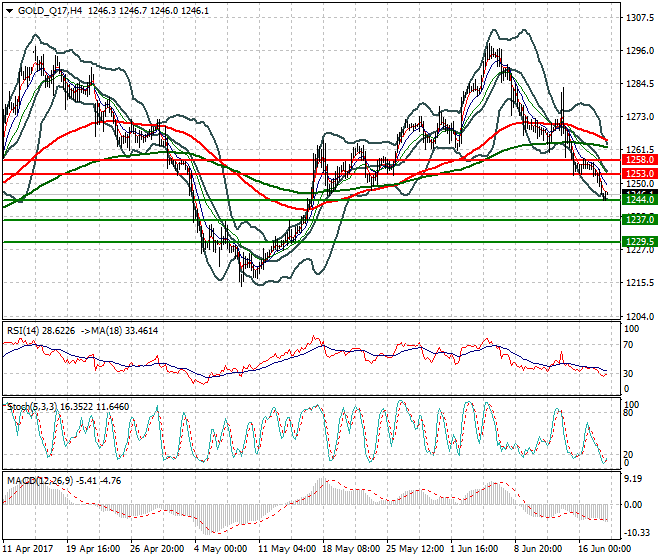Click the GOLD_Q17,H4 chart title
Viewport: 660px width, 560px height.
point(50,11)
